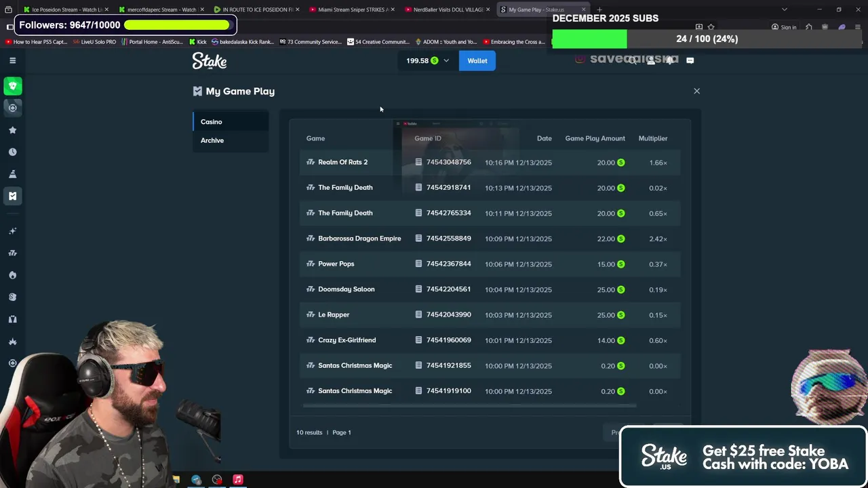Switch to IN ROUTE TO ICE POSEIDON tab
Screen dimensions: 868x488
(x=256, y=9)
